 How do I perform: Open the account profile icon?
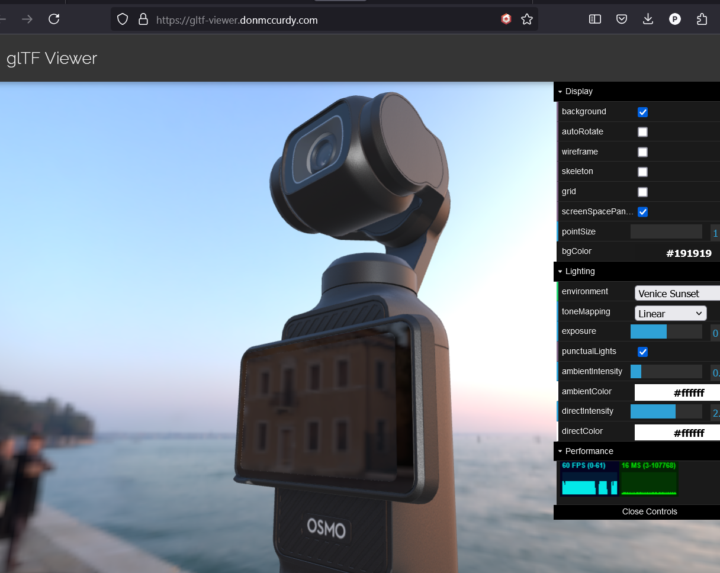675,19
